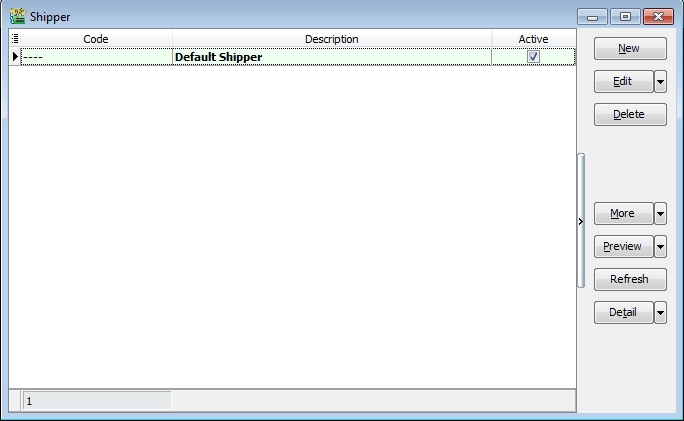Sort by the Code column header
This screenshot has width=684, height=421.
click(96, 39)
